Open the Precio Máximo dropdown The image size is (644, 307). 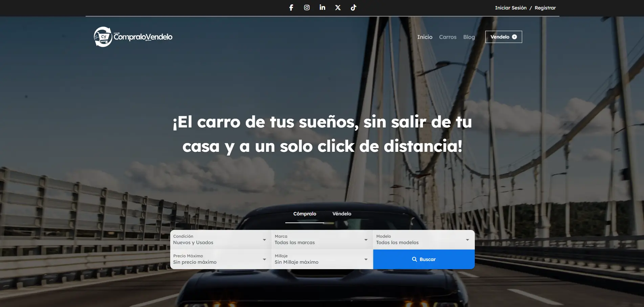click(221, 259)
